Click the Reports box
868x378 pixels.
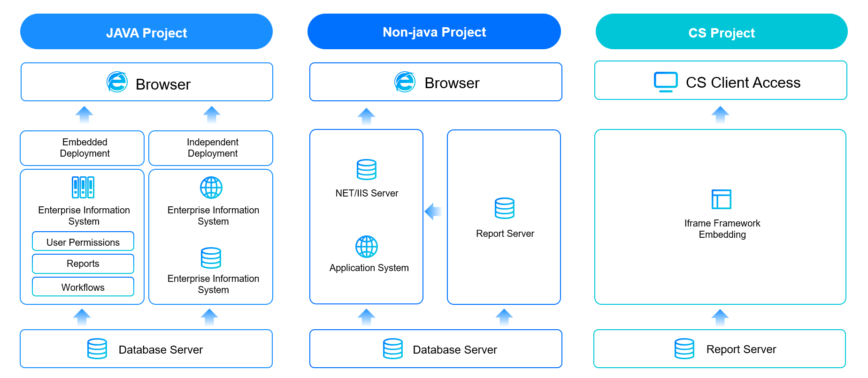83,264
